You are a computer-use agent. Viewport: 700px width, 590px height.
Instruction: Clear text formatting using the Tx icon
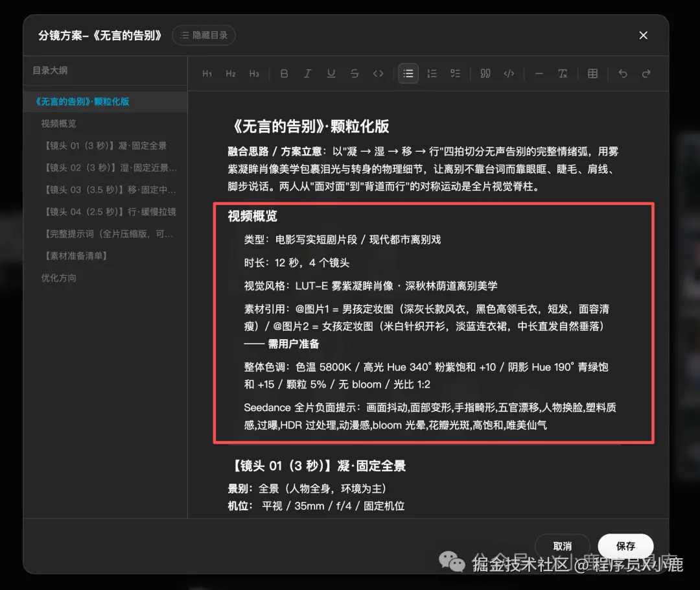[x=563, y=74]
